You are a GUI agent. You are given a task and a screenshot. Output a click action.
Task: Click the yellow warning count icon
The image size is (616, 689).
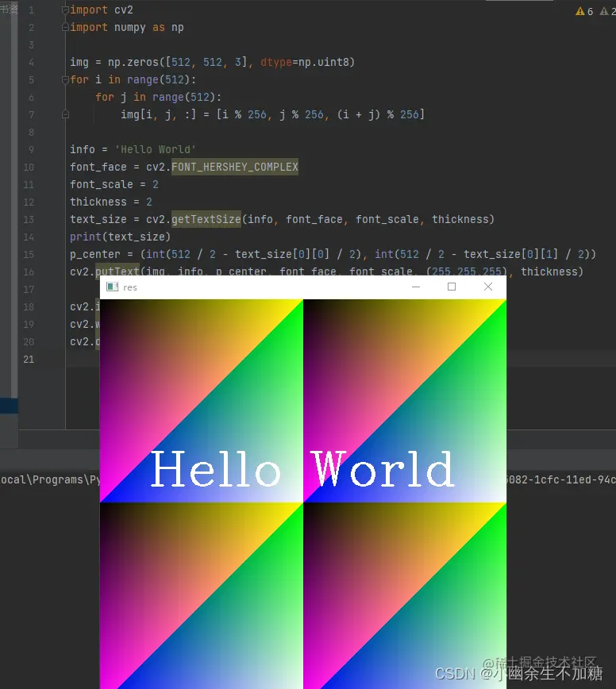580,11
